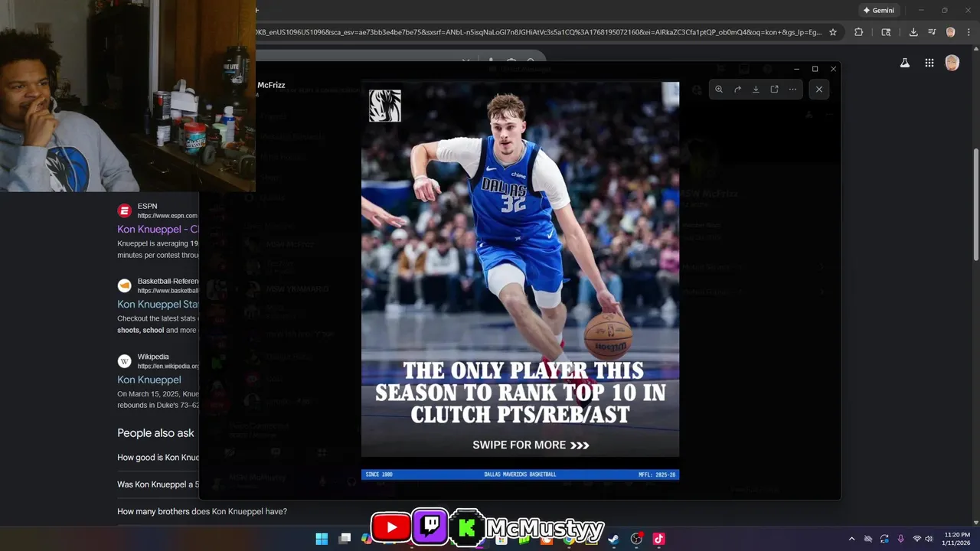The width and height of the screenshot is (980, 551).
Task: Open Google Search Labs flask icon
Action: coord(905,64)
